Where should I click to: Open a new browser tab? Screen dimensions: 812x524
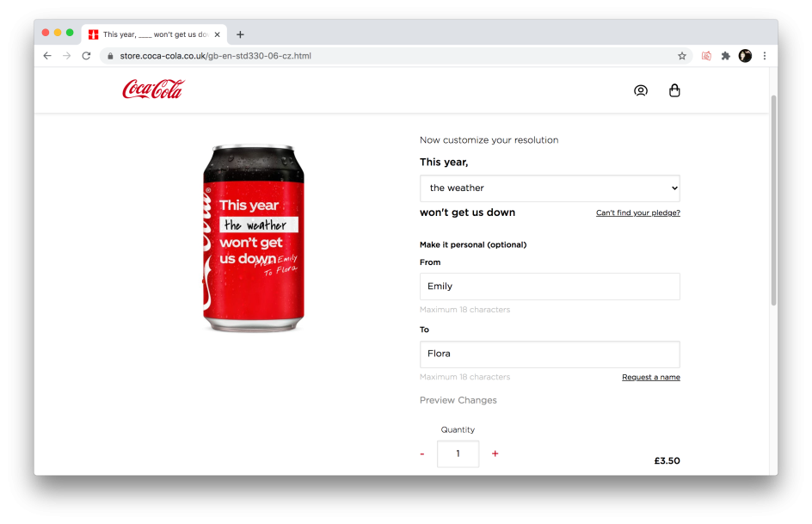(x=240, y=34)
